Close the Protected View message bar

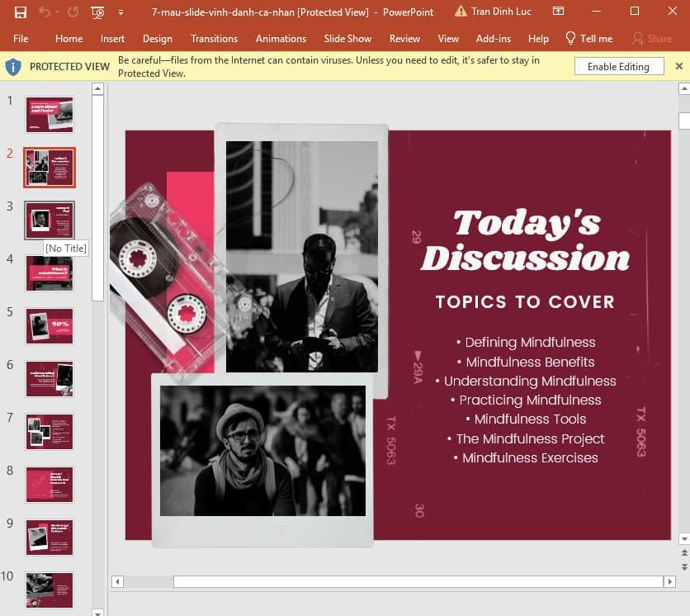pos(678,66)
